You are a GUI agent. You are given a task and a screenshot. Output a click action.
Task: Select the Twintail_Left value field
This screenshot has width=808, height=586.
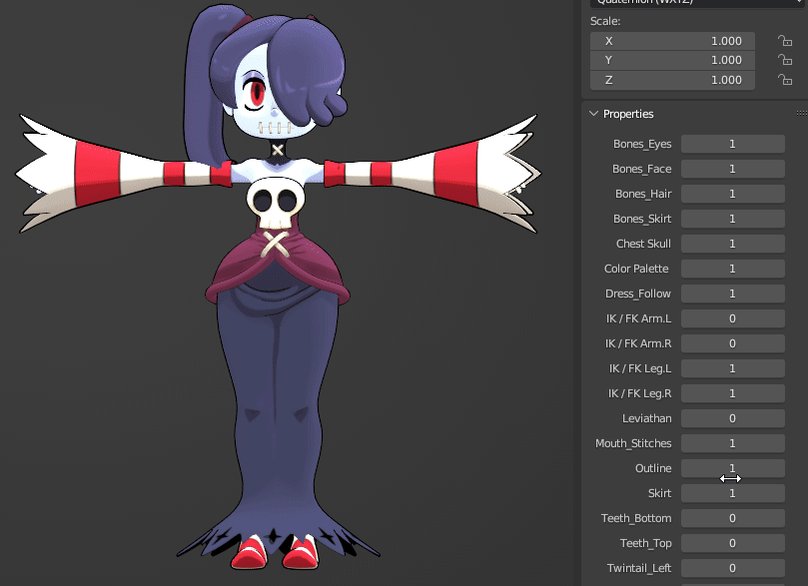pos(733,568)
